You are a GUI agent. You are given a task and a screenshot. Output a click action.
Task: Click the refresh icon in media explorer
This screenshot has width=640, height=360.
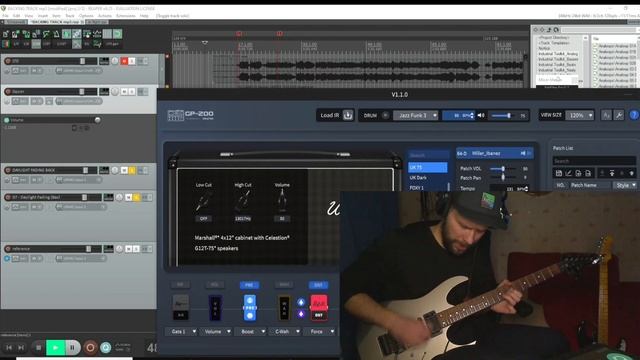coord(556,30)
